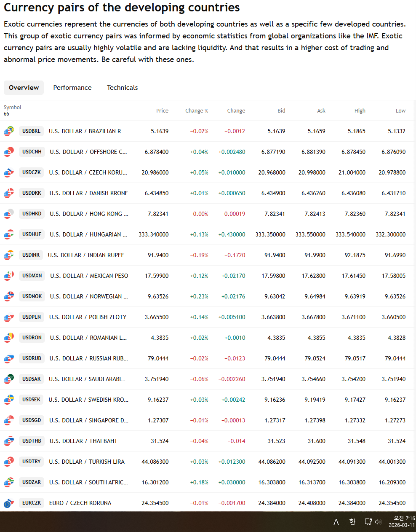Open the EURCZK symbol ticker
Viewport: 416px width, 532px height.
pyautogui.click(x=32, y=503)
